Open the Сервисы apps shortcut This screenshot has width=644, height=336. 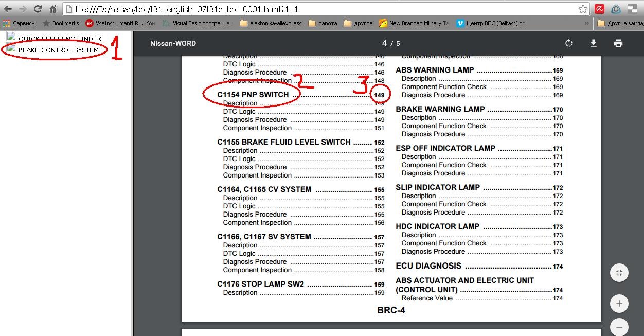click(x=20, y=23)
